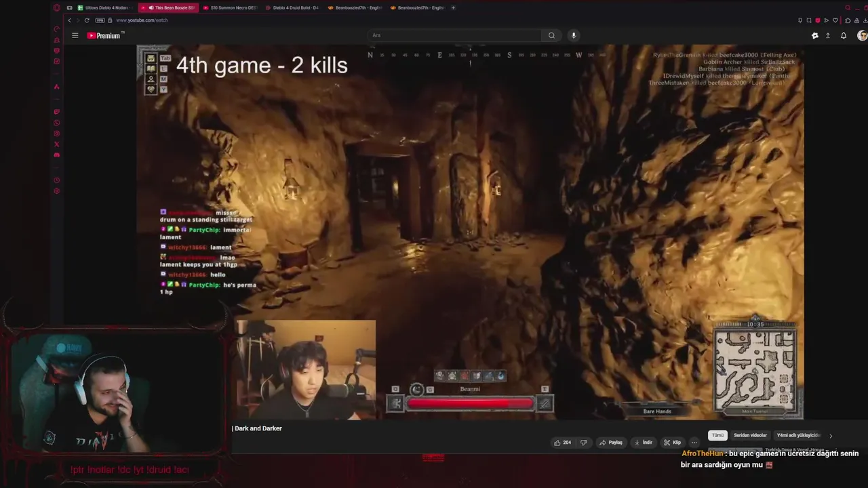
Task: Open Aria AI from the sidebar
Action: pyautogui.click(x=57, y=87)
